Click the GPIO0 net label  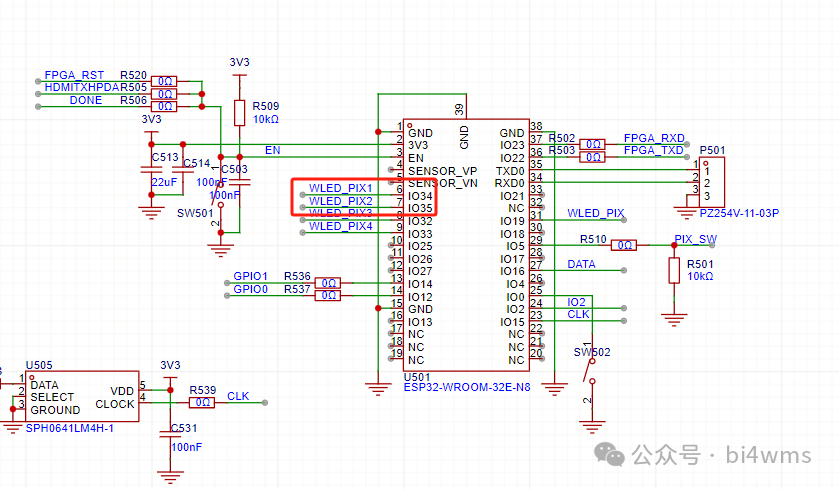(251, 289)
